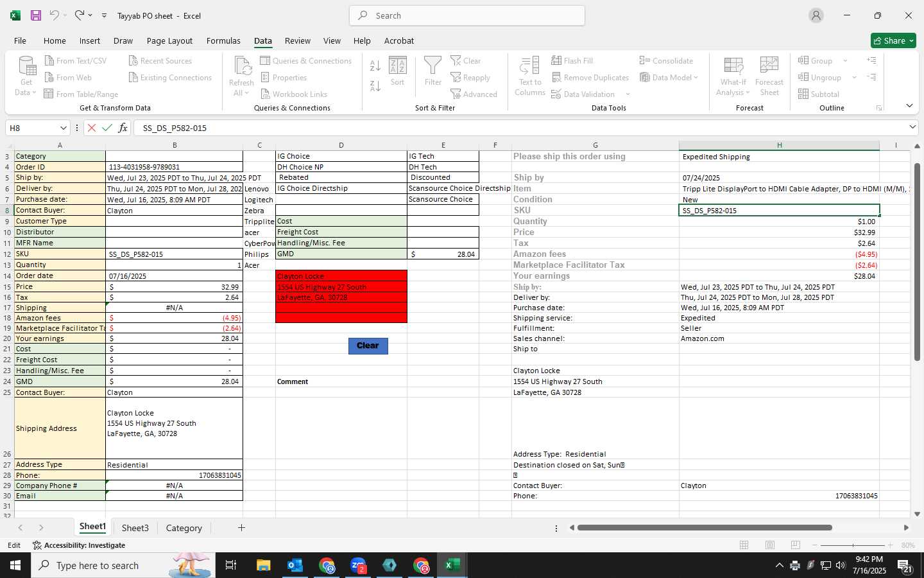Open Outlook from the taskbar
This screenshot has width=924, height=578.
tap(295, 565)
